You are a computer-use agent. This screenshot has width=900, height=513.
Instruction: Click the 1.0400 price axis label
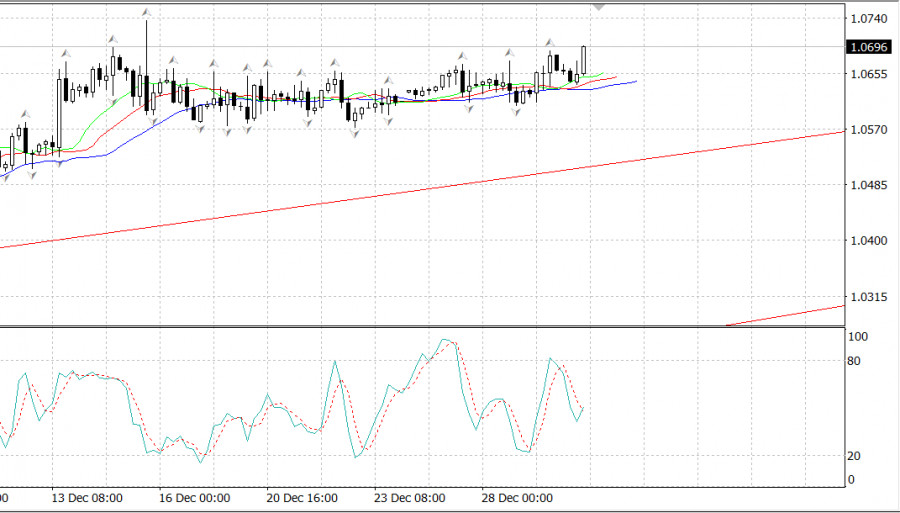866,241
